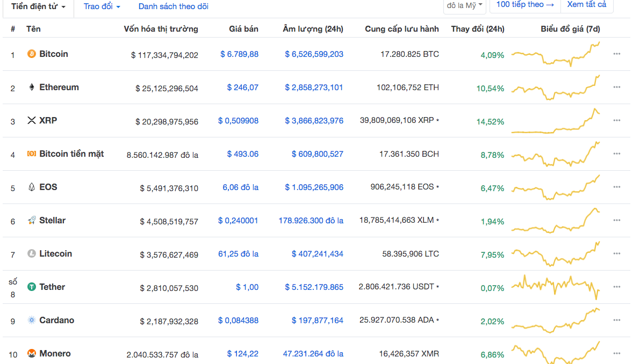Click Ethereum price $ 246,07
The width and height of the screenshot is (633, 364).
pyautogui.click(x=243, y=88)
